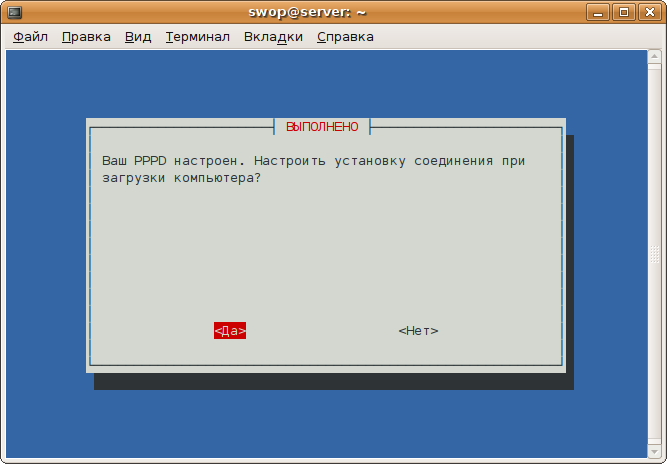Image resolution: width=667 pixels, height=464 pixels.
Task: Choose the <Нет> button
Action: point(418,330)
